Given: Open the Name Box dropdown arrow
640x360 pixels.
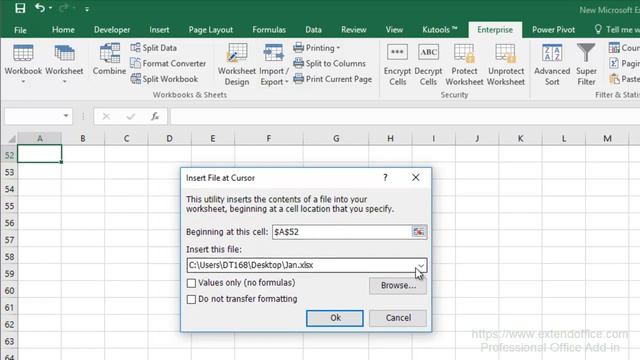Looking at the screenshot, I should pos(66,116).
